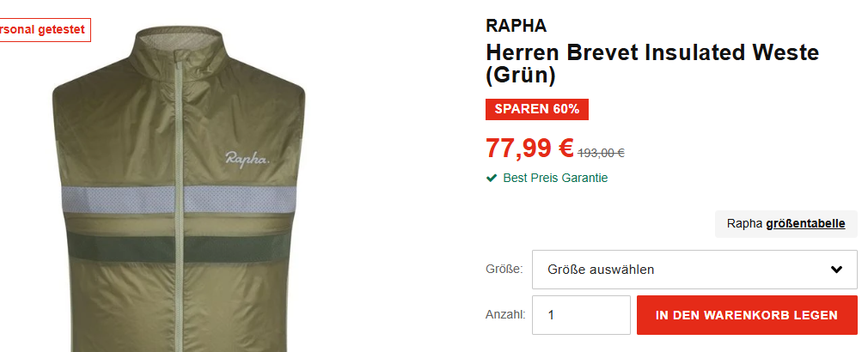Click the green vest product image
The image size is (868, 352).
click(x=179, y=190)
